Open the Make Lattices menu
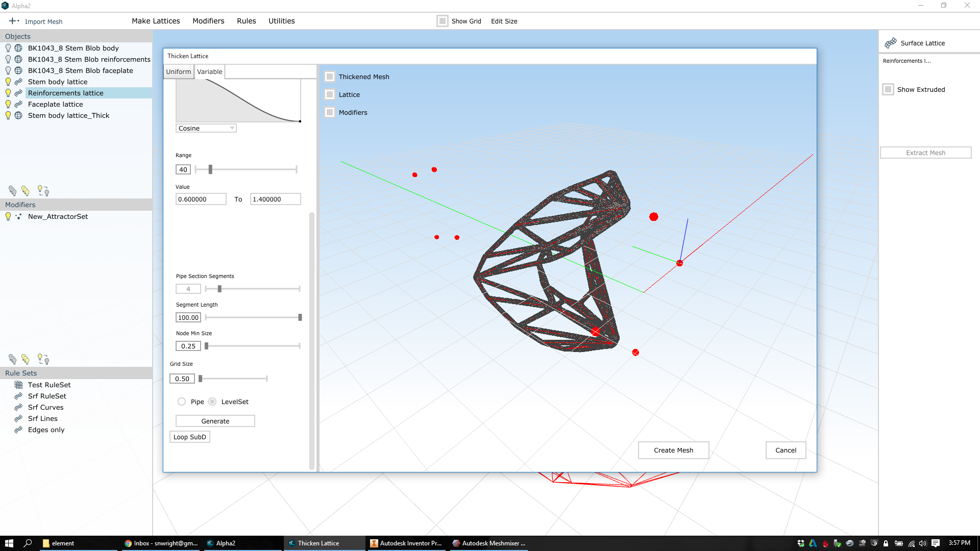980x551 pixels. (x=156, y=21)
